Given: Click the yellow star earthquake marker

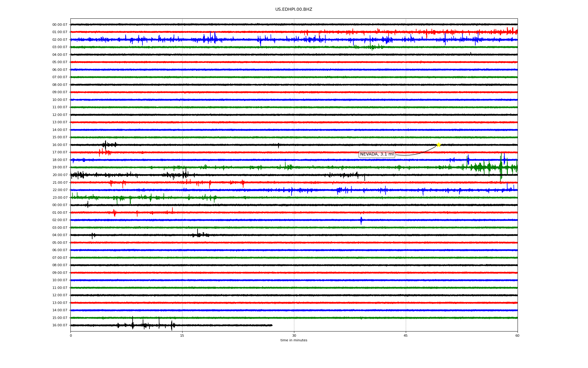Looking at the screenshot, I should 438,145.
